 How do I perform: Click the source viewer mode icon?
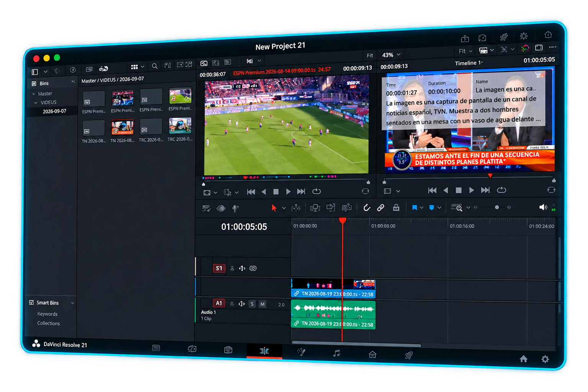204,63
